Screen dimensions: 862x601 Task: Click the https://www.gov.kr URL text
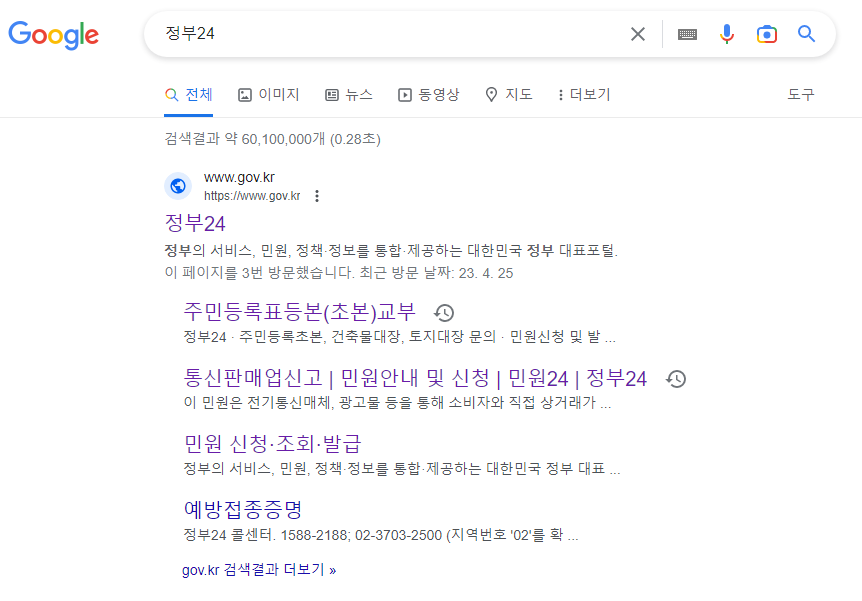pyautogui.click(x=252, y=196)
